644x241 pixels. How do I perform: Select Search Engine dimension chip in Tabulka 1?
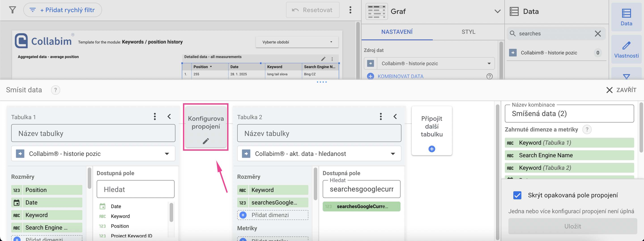(47, 228)
